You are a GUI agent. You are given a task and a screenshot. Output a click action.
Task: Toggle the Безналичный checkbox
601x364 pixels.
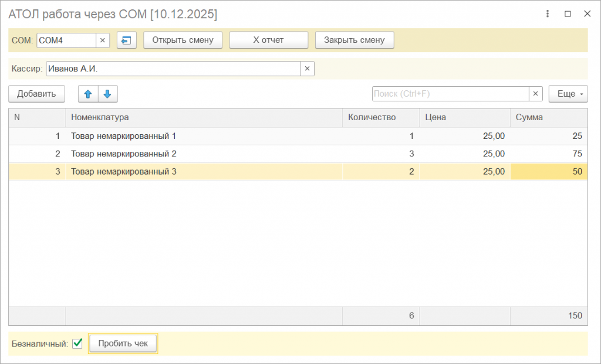coord(77,344)
